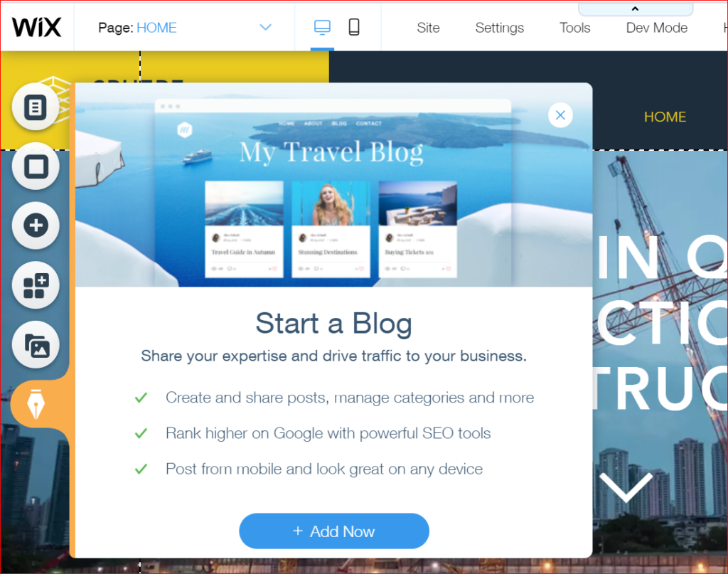Open the Dev Mode menu

click(x=656, y=28)
